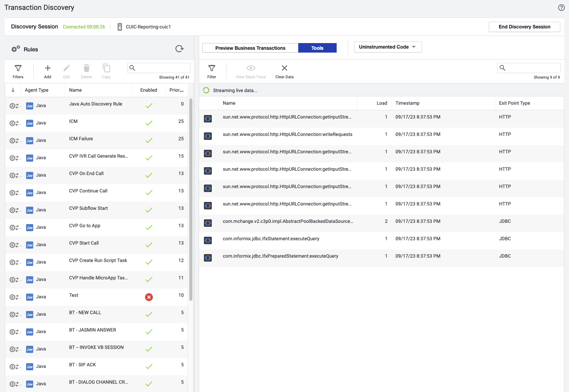
Task: Select the CVP Subflow Start rule
Action: coord(96,210)
